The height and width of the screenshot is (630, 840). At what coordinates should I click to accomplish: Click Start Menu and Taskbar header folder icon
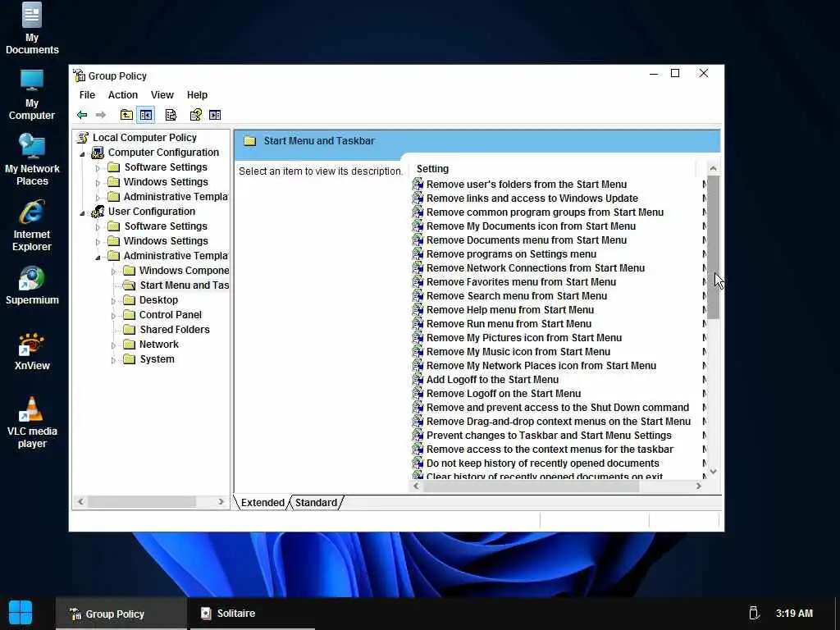(249, 141)
